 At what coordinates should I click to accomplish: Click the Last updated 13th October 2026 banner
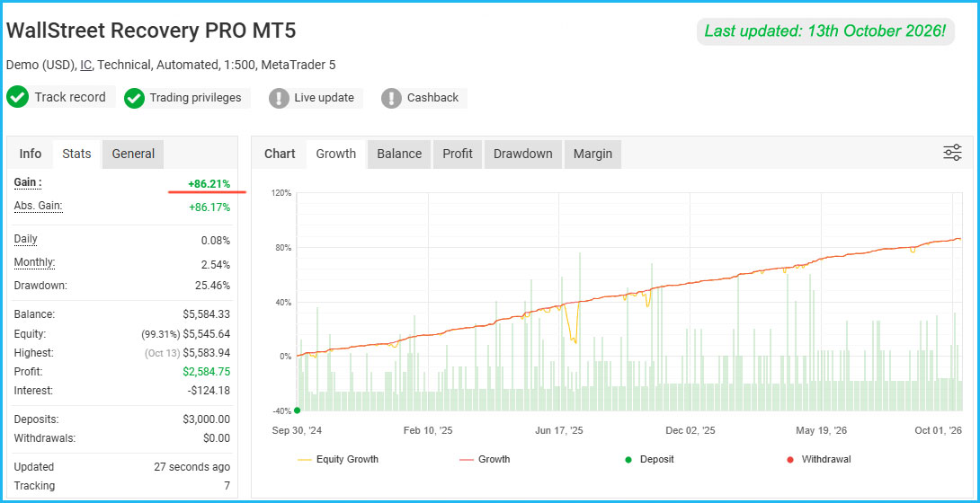coord(825,31)
